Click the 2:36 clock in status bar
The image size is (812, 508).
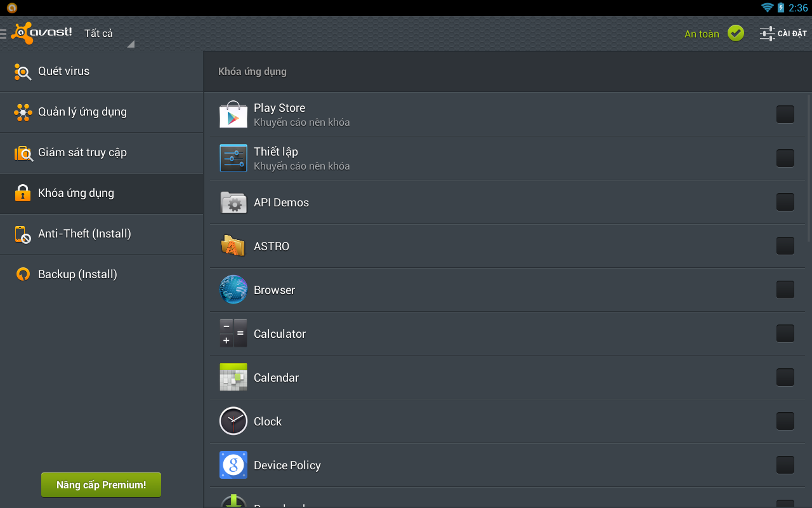pyautogui.click(x=798, y=8)
